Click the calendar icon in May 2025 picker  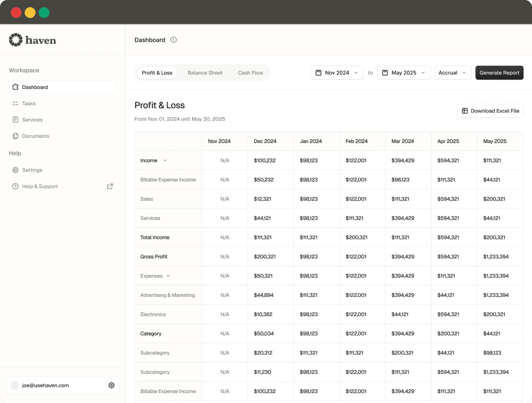385,73
